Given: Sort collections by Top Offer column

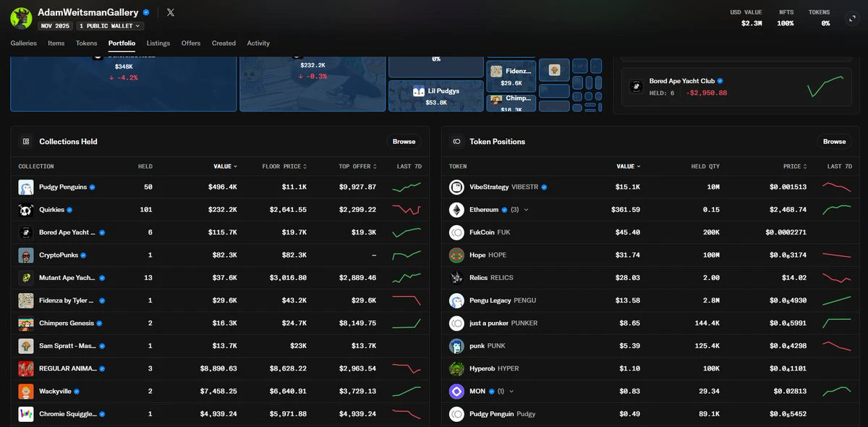Looking at the screenshot, I should tap(357, 166).
